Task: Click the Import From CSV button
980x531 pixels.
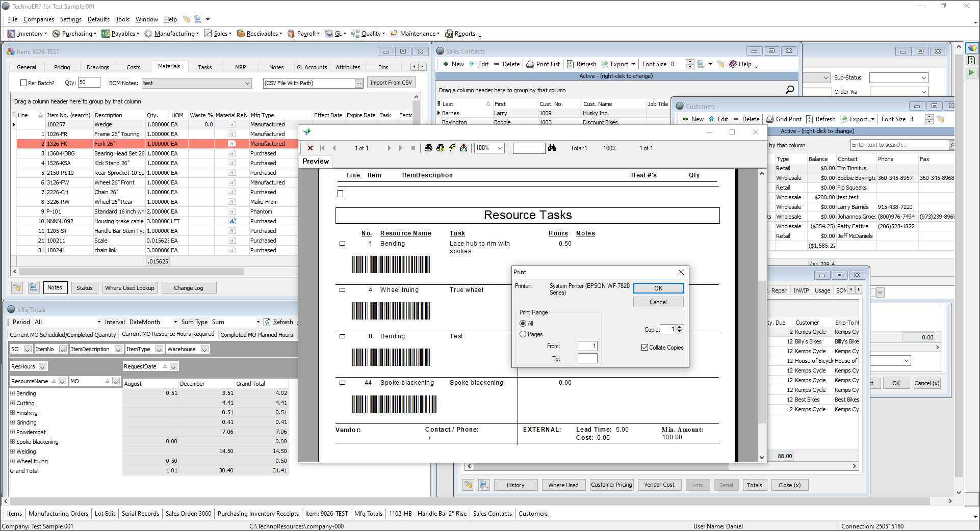Action: point(391,83)
